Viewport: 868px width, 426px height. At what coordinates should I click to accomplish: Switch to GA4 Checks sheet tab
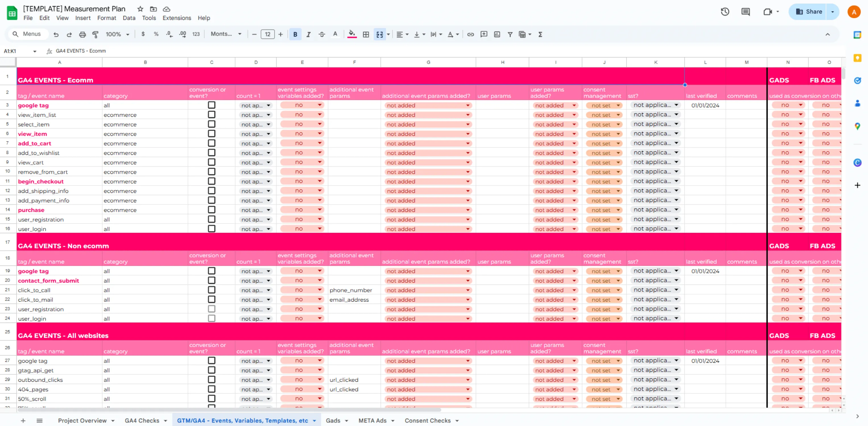pos(146,421)
